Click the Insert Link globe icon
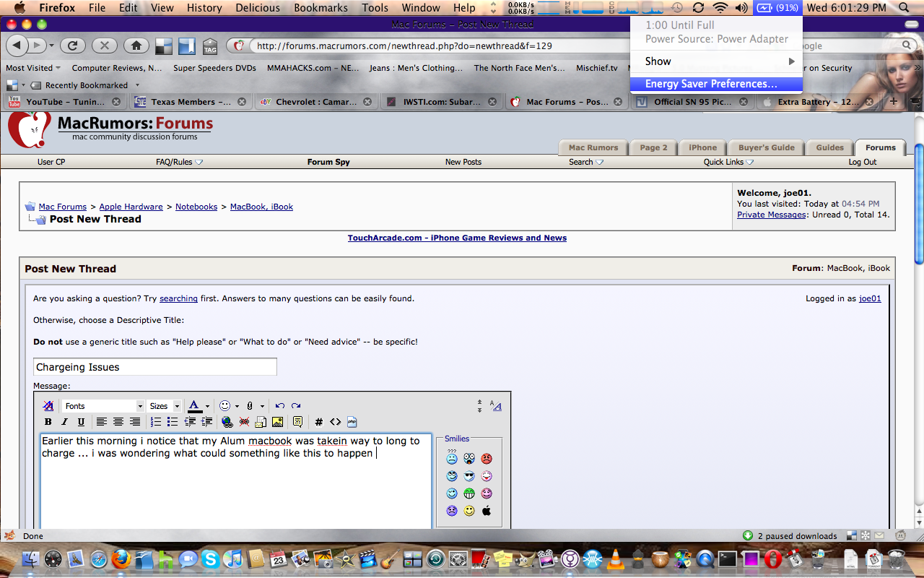Viewport: 924px width, 578px height. pos(227,422)
